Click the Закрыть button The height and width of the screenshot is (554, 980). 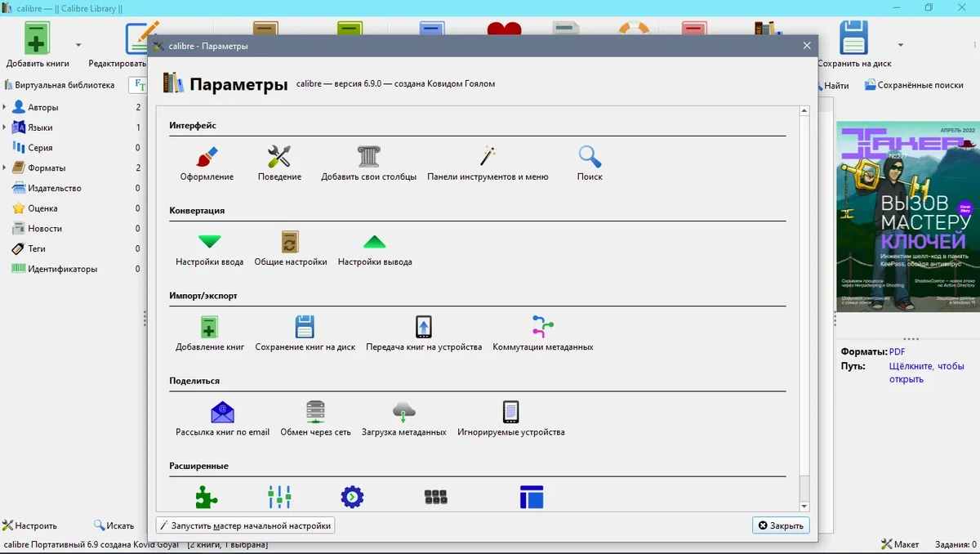coord(781,525)
